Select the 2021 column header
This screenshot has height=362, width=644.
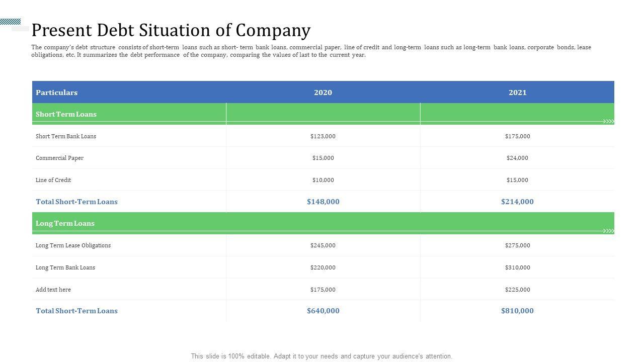[x=517, y=93]
